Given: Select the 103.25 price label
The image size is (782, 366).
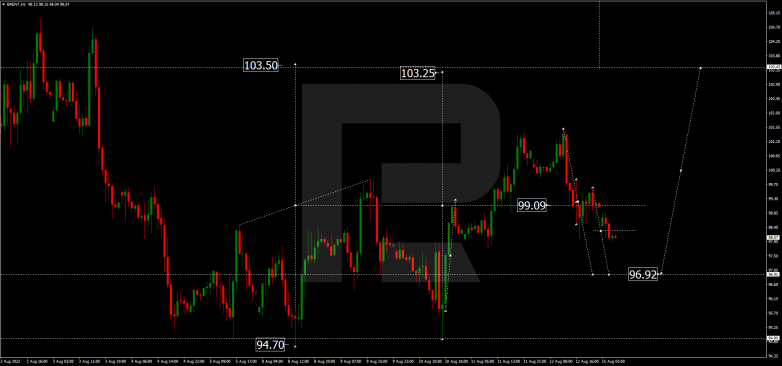Looking at the screenshot, I should (x=418, y=73).
